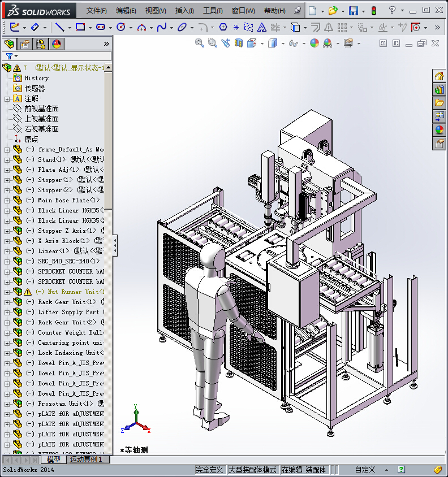Click the Edit Appearance color ball

315,43
